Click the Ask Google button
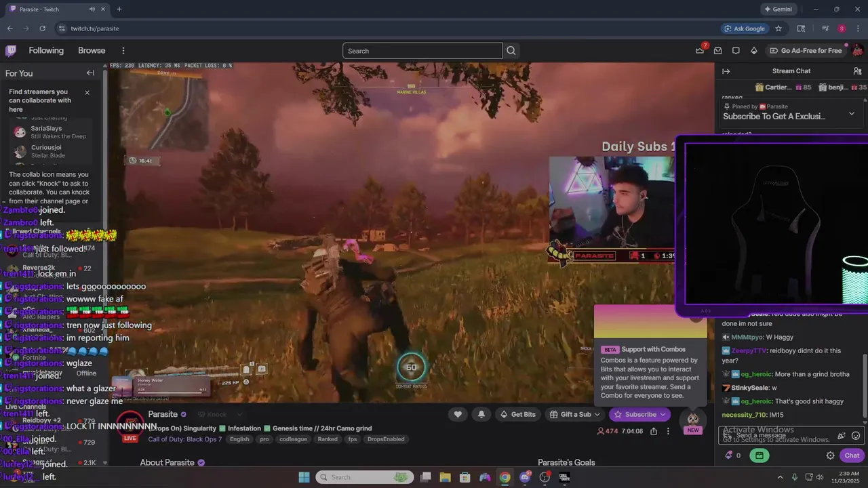This screenshot has width=868, height=488. pyautogui.click(x=745, y=28)
